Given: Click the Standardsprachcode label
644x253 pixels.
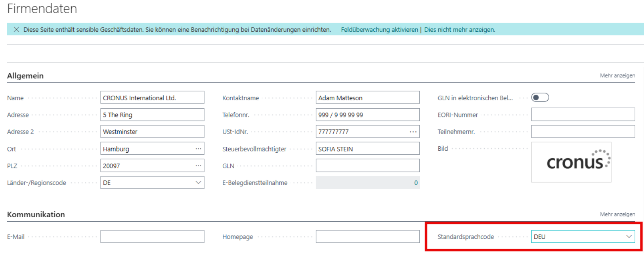Looking at the screenshot, I should (466, 237).
